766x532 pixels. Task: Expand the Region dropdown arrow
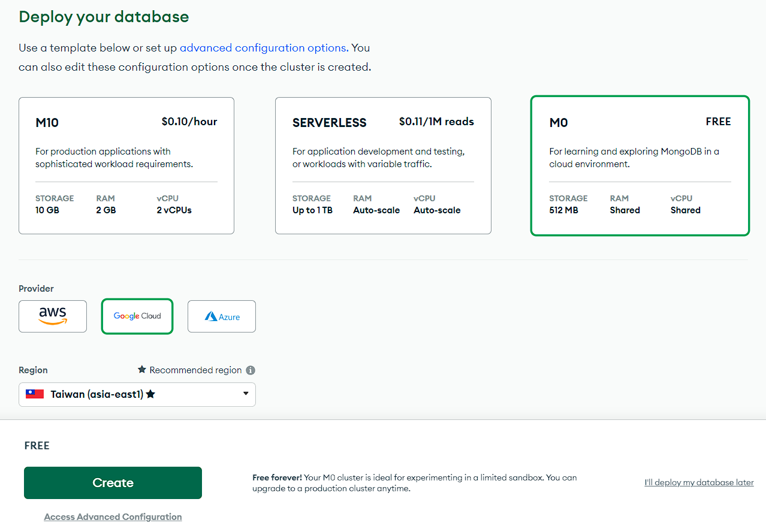point(246,394)
